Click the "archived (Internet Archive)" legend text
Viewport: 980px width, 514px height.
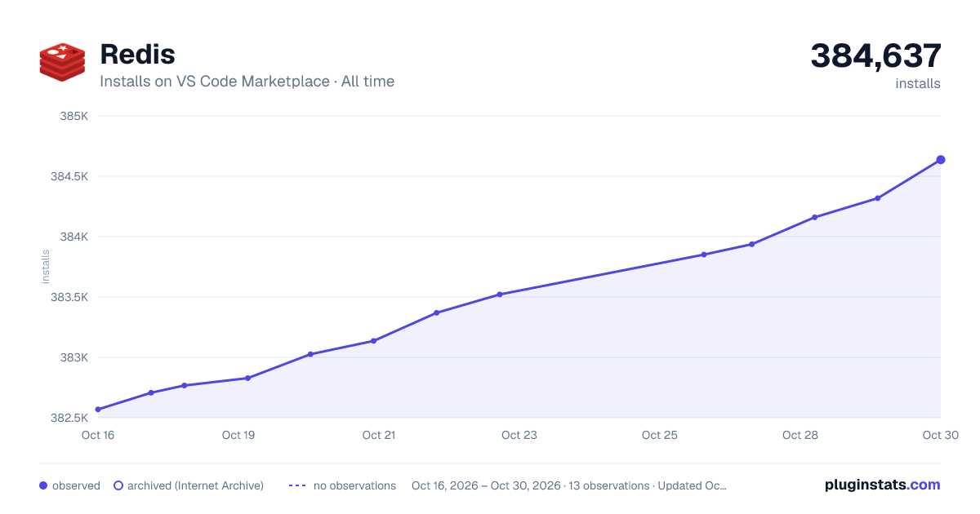coord(195,485)
